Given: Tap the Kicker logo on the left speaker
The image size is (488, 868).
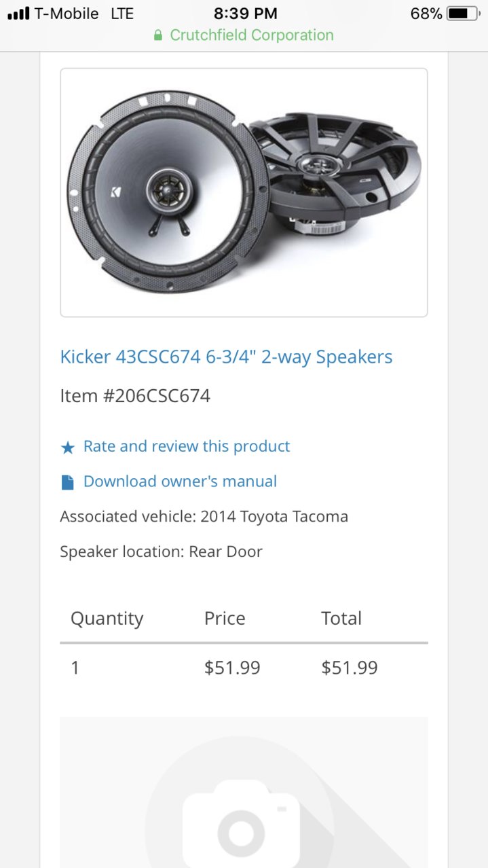Looking at the screenshot, I should (116, 193).
